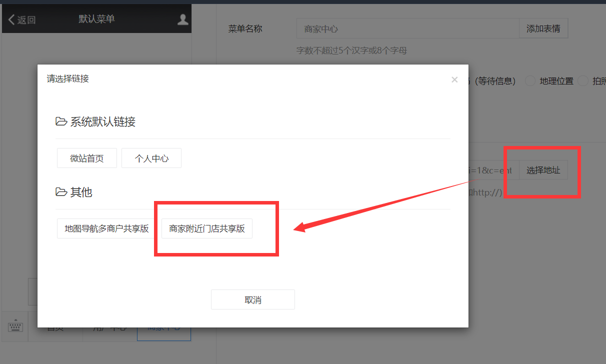Close the link selection dialog with X

(454, 79)
